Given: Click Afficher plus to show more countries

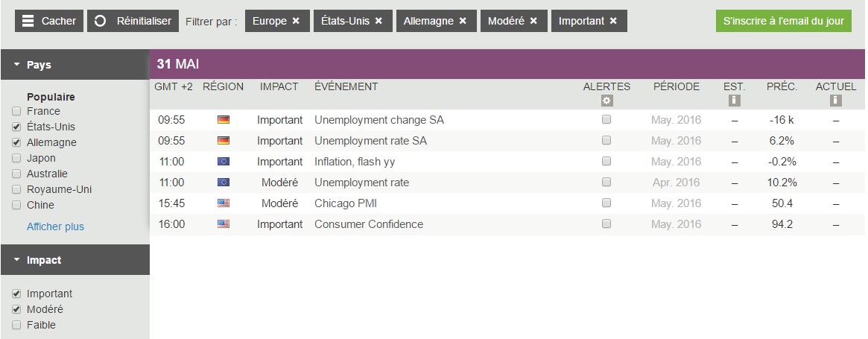Looking at the screenshot, I should 55,226.
